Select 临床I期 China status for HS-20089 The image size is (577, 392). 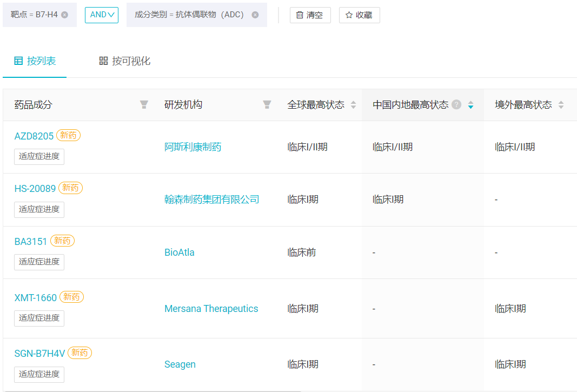(388, 200)
